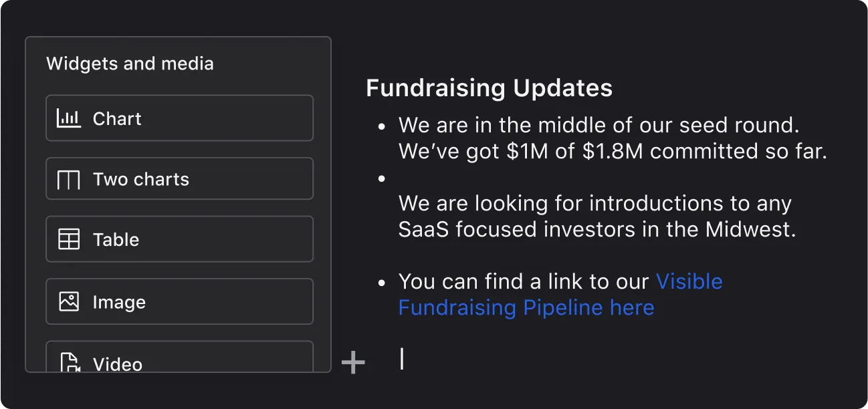Click the Table grid icon
Viewport: 868px width, 409px height.
(x=69, y=239)
